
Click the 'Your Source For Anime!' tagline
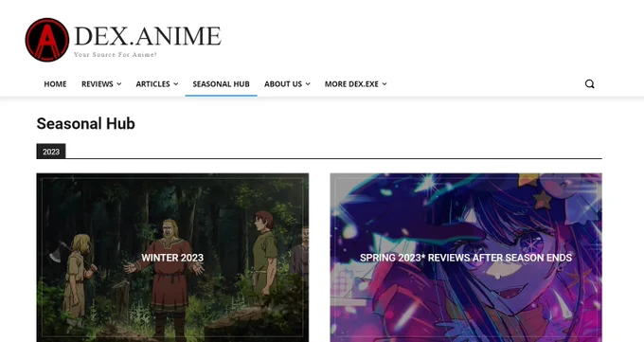click(116, 54)
